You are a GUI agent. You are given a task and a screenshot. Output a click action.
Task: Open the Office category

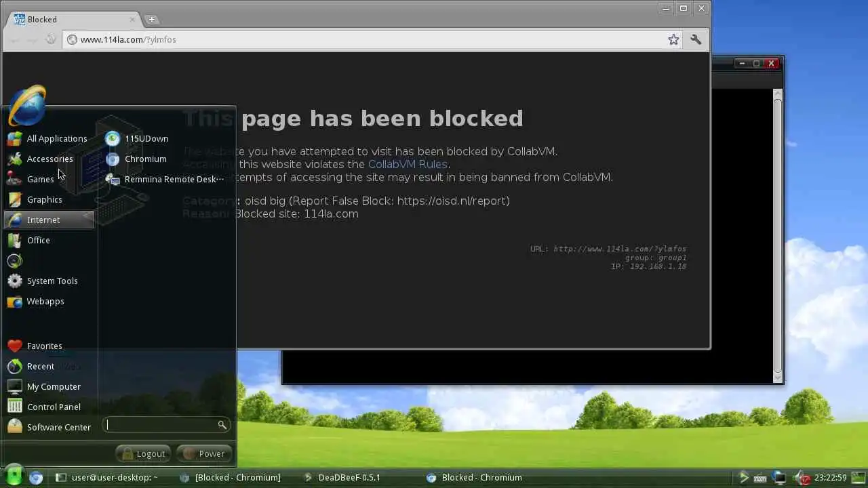pyautogui.click(x=49, y=240)
